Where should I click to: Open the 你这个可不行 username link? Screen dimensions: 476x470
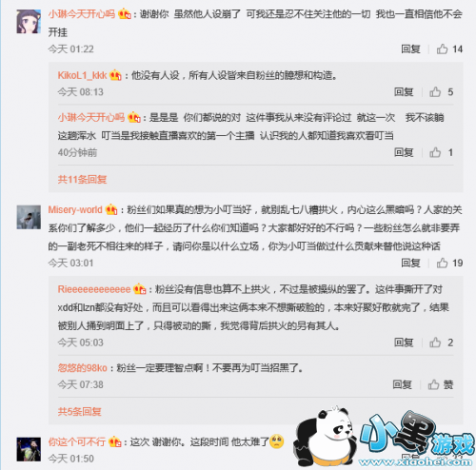click(77, 441)
